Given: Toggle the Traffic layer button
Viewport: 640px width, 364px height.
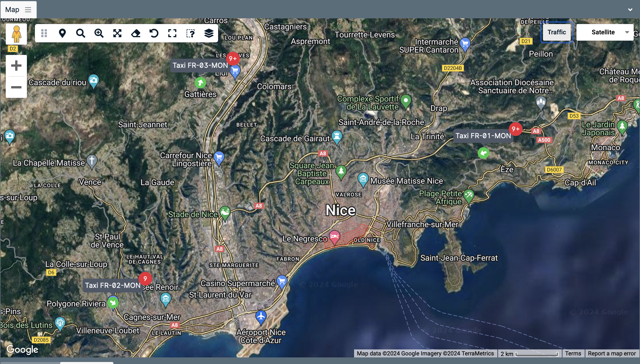Looking at the screenshot, I should coord(557,32).
